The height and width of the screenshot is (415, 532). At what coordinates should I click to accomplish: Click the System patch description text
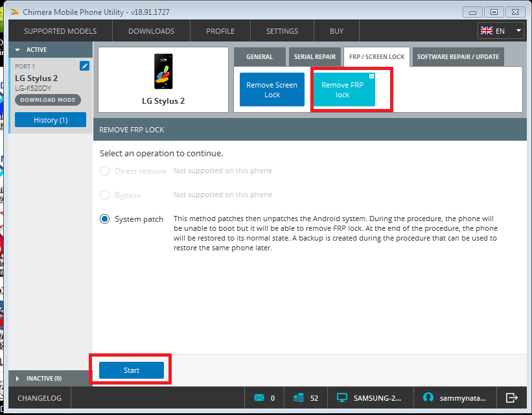click(x=336, y=233)
